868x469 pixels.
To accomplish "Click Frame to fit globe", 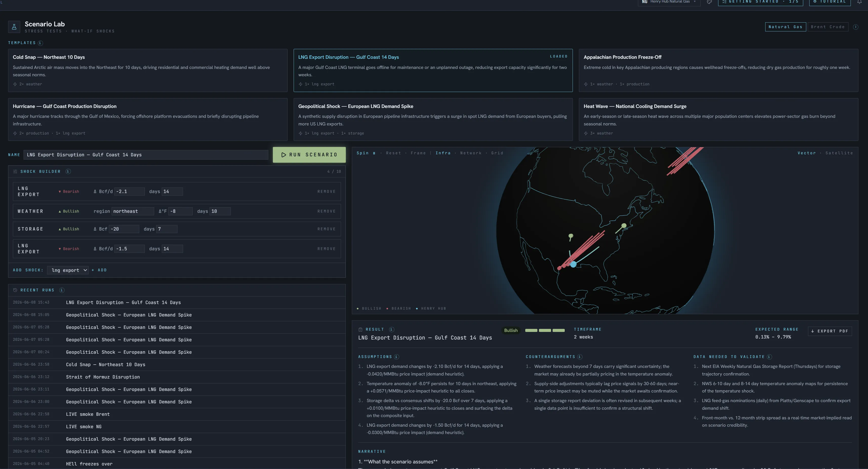I will tap(418, 153).
